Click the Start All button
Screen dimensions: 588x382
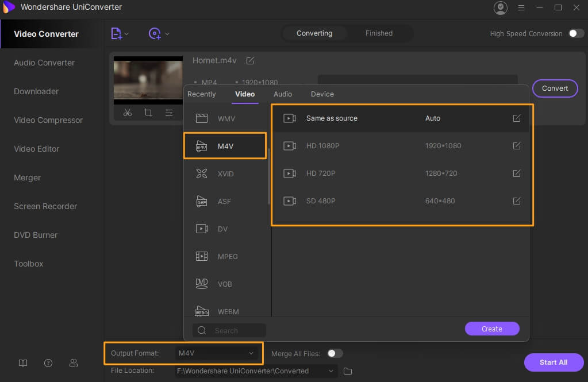tap(554, 362)
